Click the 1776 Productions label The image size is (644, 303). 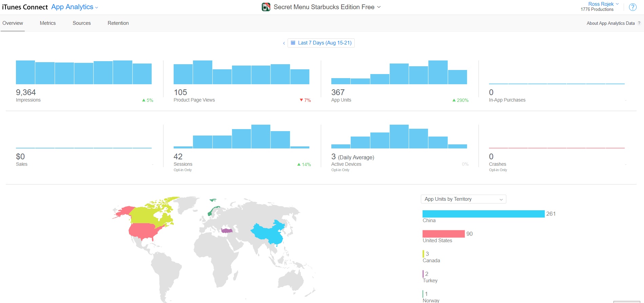tap(597, 10)
